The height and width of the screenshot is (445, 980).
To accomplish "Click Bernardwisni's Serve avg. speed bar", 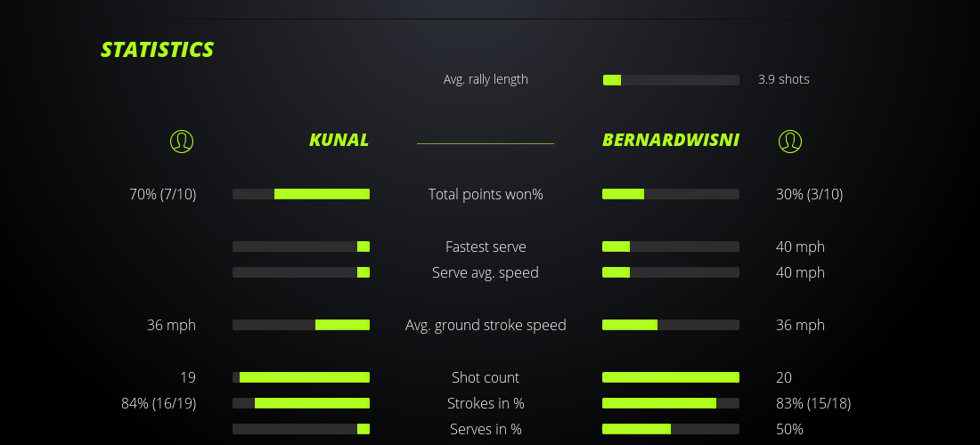I will (671, 272).
